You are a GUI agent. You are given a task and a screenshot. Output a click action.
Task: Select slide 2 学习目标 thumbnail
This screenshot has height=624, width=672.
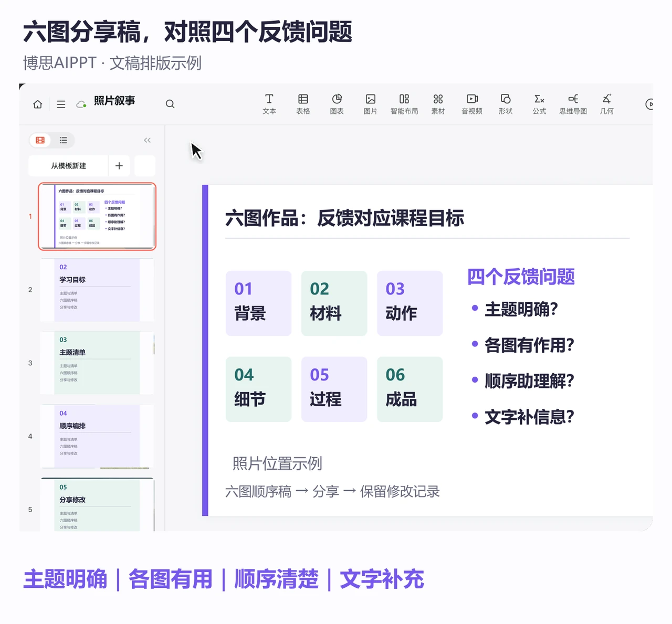(97, 290)
